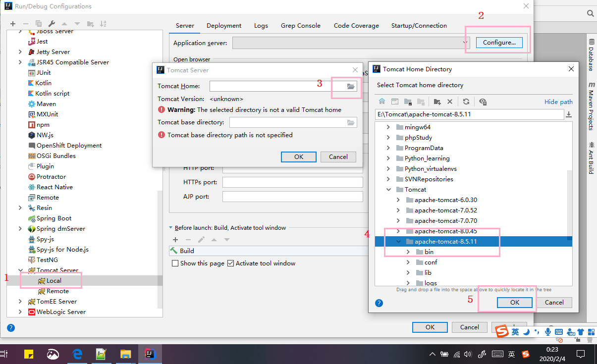Screen dimensions: 597x364
Task: Click Cancel in Tomcat Home Directory dialog
Action: 554,303
